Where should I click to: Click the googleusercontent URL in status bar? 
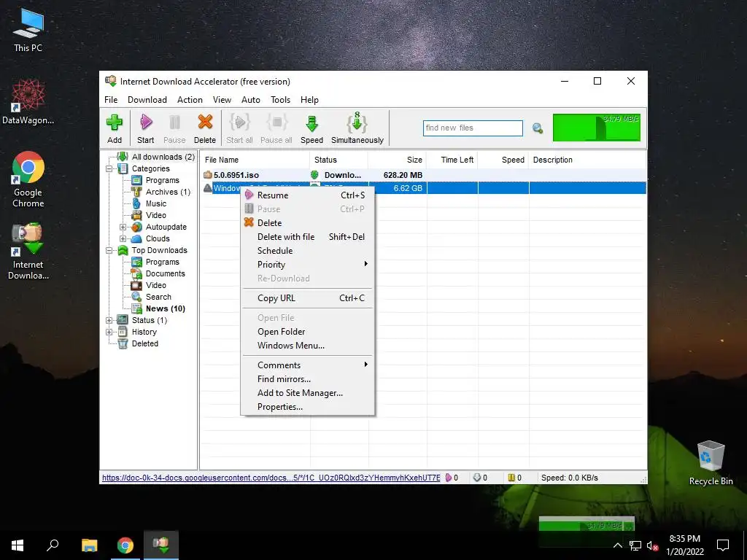click(271, 478)
